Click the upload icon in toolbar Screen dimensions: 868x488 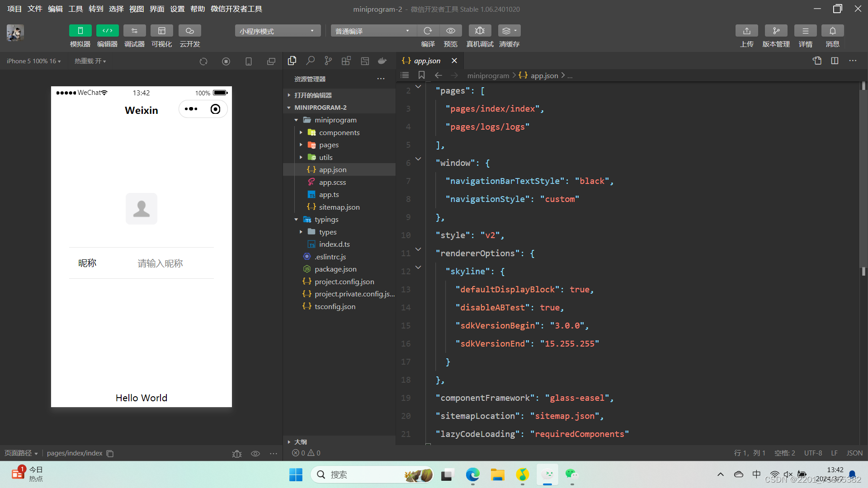click(746, 31)
